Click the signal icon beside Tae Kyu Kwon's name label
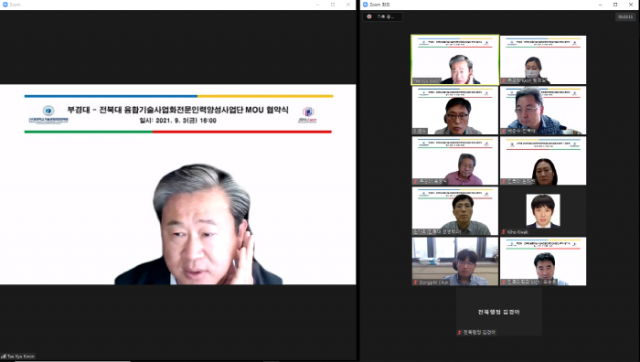Viewport: 640px width, 362px height. [x=4, y=356]
